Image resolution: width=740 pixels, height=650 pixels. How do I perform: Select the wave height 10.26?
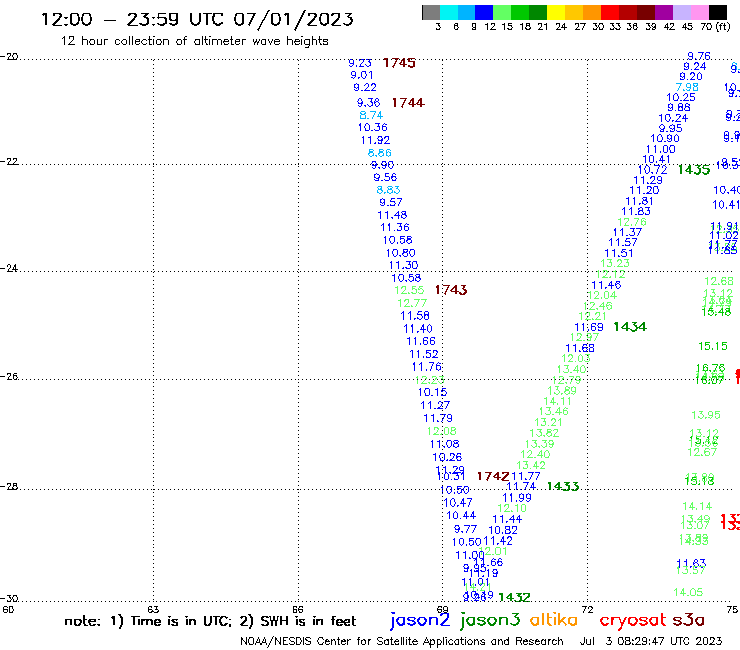(447, 457)
